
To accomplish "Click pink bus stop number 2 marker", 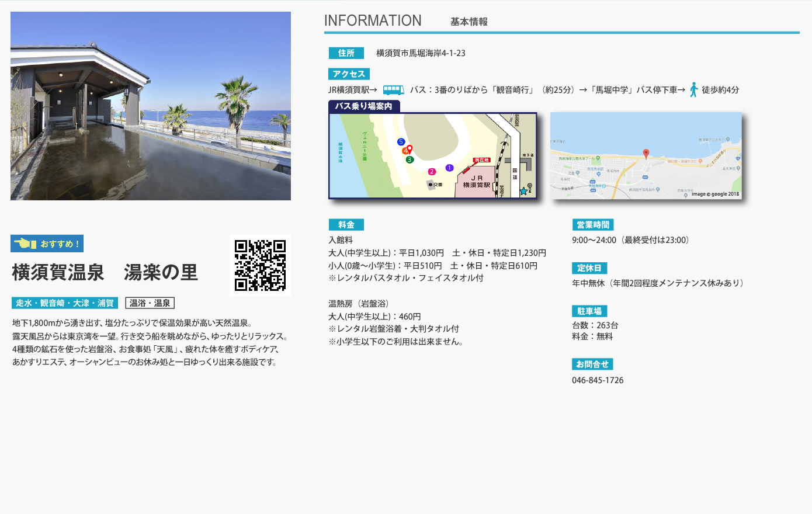I will (432, 172).
